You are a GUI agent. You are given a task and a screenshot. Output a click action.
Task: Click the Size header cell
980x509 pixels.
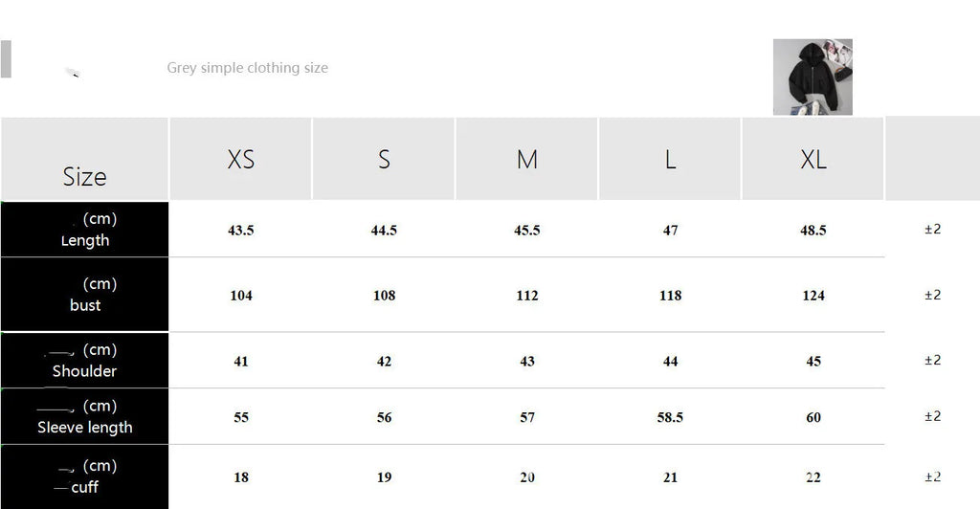point(84,176)
